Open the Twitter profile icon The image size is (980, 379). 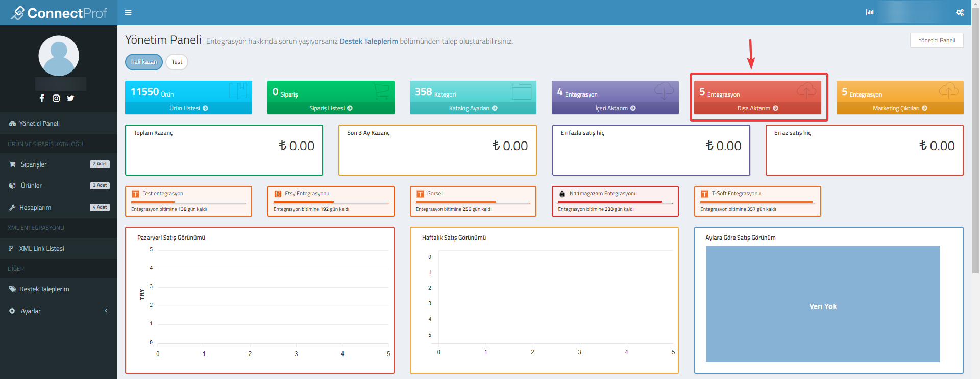[x=70, y=98]
